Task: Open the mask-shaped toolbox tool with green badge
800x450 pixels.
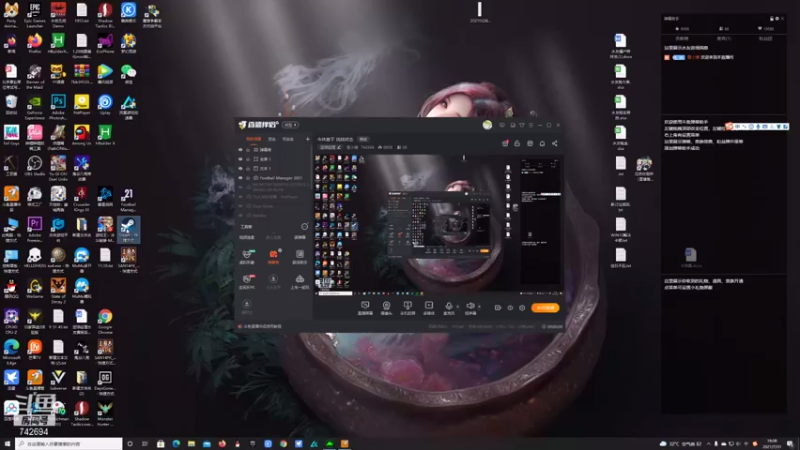Action: point(247,256)
